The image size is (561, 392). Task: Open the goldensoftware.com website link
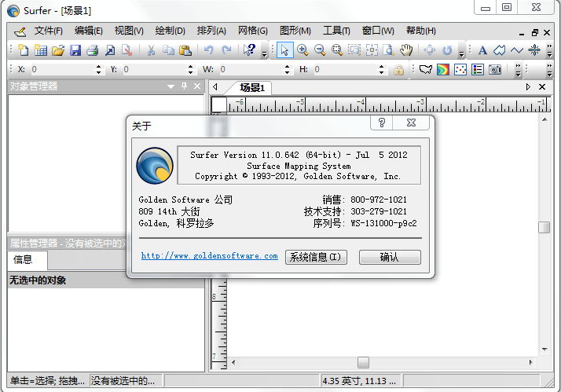[x=209, y=256]
